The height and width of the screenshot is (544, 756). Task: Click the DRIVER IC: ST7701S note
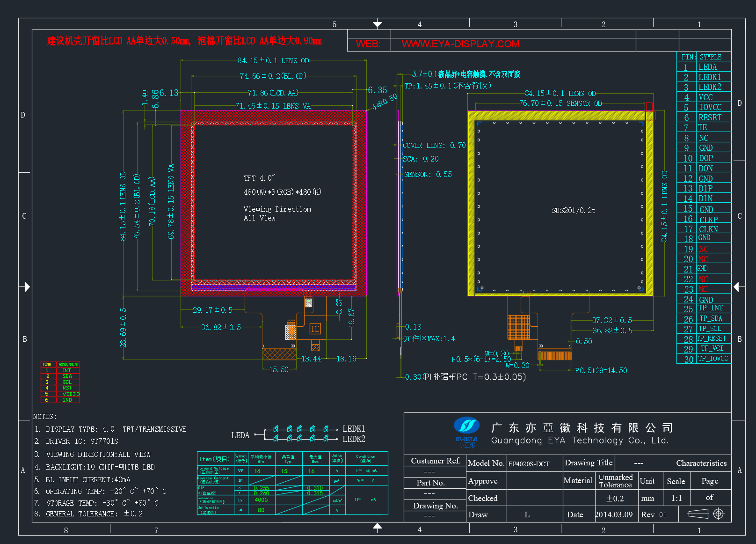click(x=76, y=441)
